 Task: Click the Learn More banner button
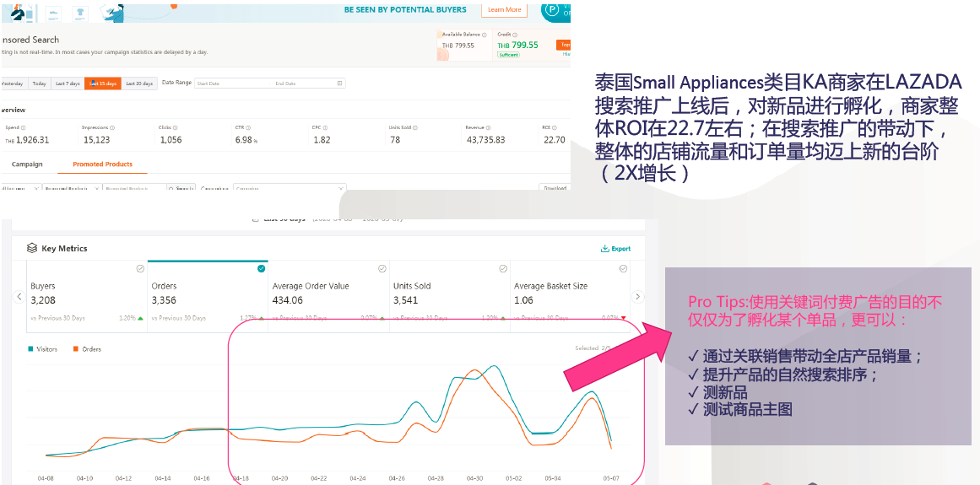(504, 10)
